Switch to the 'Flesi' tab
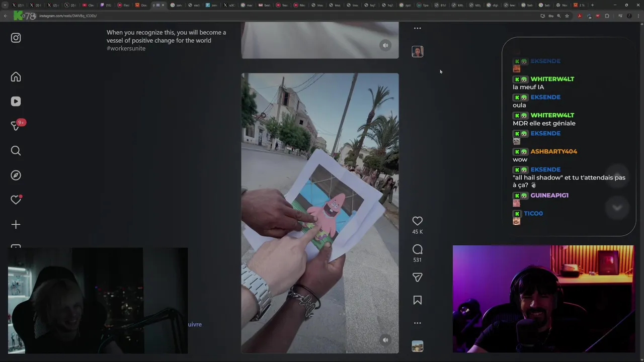The image size is (644, 362). click(x=123, y=5)
